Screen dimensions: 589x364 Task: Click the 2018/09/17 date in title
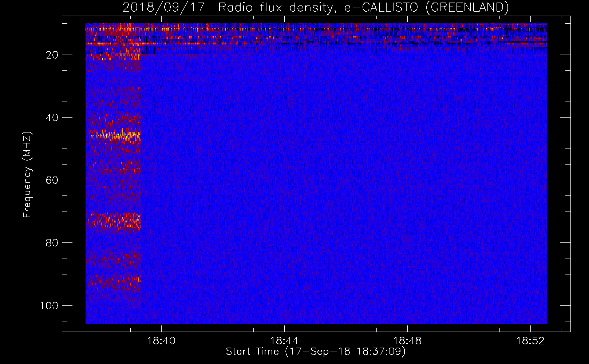click(x=163, y=7)
